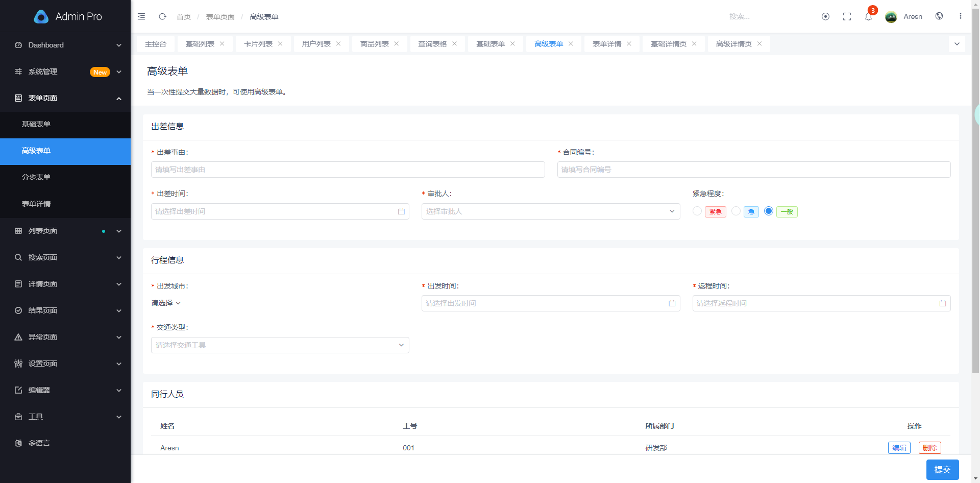
Task: Go to 首页 breadcrumb link
Action: [x=184, y=17]
